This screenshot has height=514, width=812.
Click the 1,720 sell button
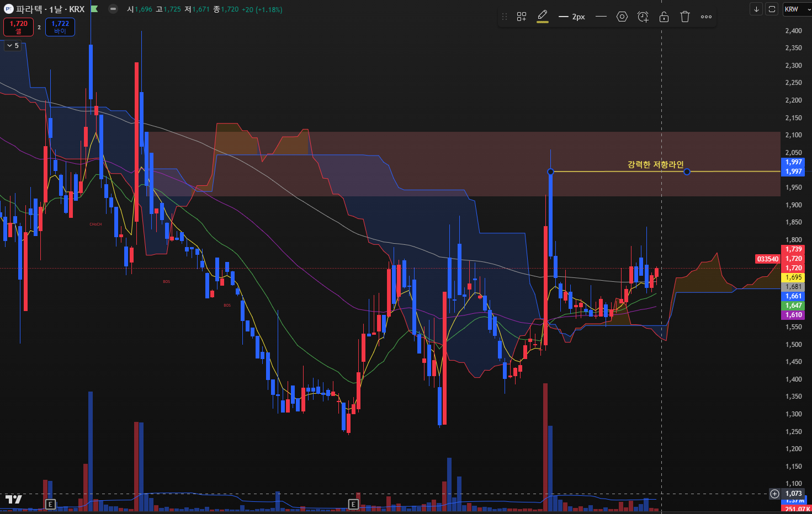[19, 27]
